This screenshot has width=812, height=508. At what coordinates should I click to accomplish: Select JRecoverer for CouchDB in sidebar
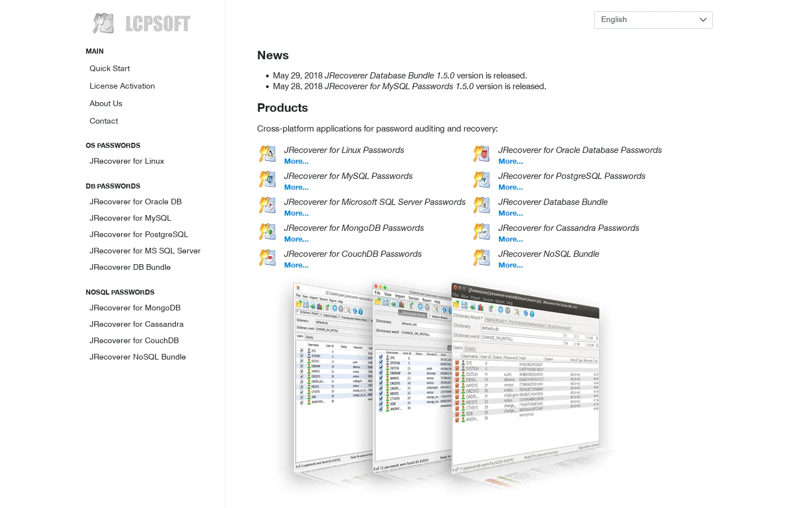tap(134, 340)
